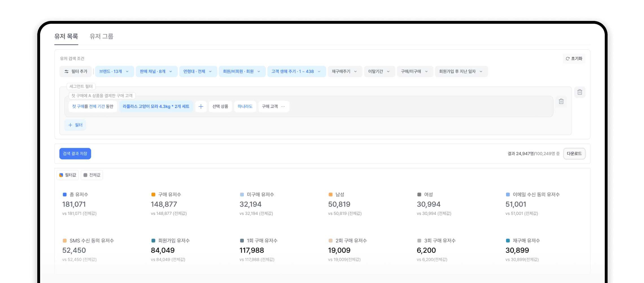Viewport: 644px width, 283px height.
Task: Toggle the 필터값 legend
Action: tap(68, 175)
